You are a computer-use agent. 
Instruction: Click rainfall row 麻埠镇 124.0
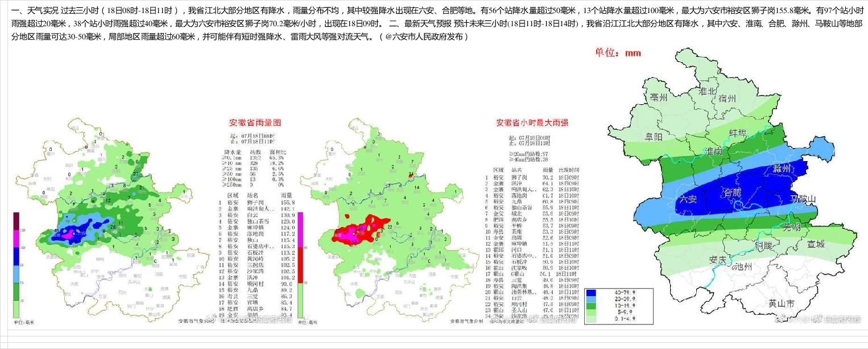click(x=256, y=228)
